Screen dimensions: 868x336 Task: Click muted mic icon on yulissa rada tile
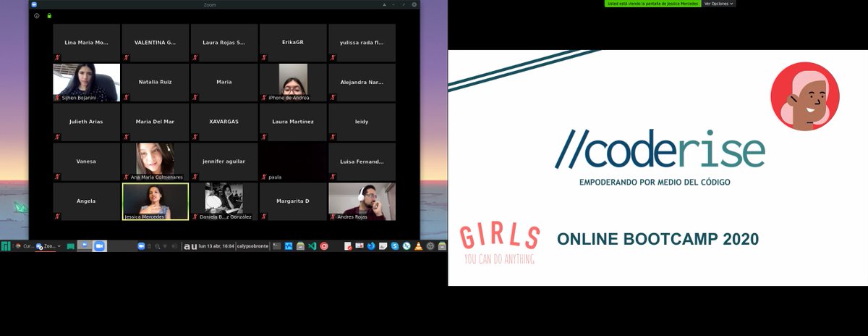tap(333, 57)
